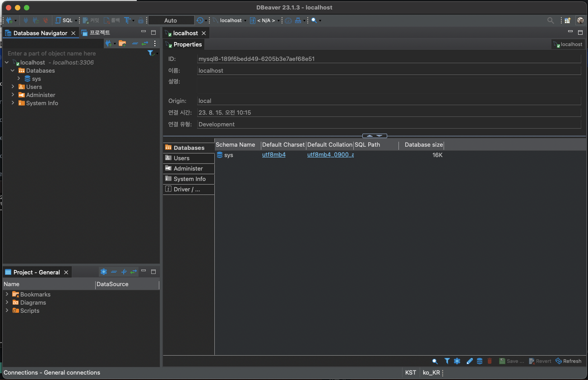Expand the Bookmarks folder in Project panel
Viewport: 588px width, 380px height.
(7, 294)
